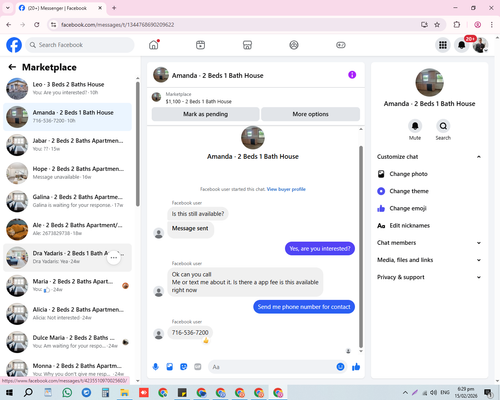Open Hope - 2 Beds 2 Baths chat
500x400 pixels.
[68, 173]
